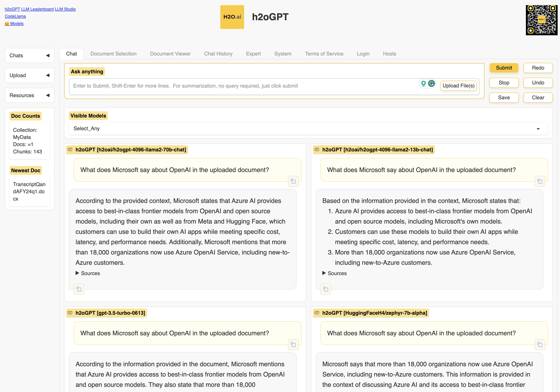560x392 pixels.
Task: Click the teal lightbulb extension icon
Action: [424, 84]
